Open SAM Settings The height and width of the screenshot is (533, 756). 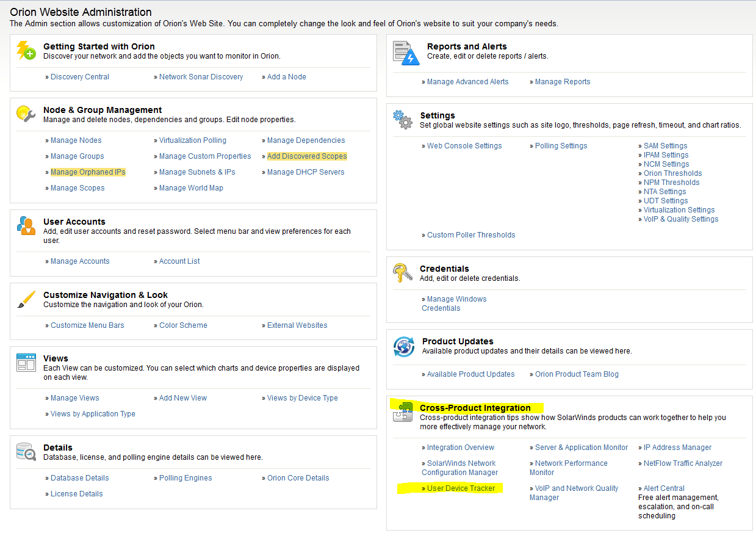pos(666,146)
